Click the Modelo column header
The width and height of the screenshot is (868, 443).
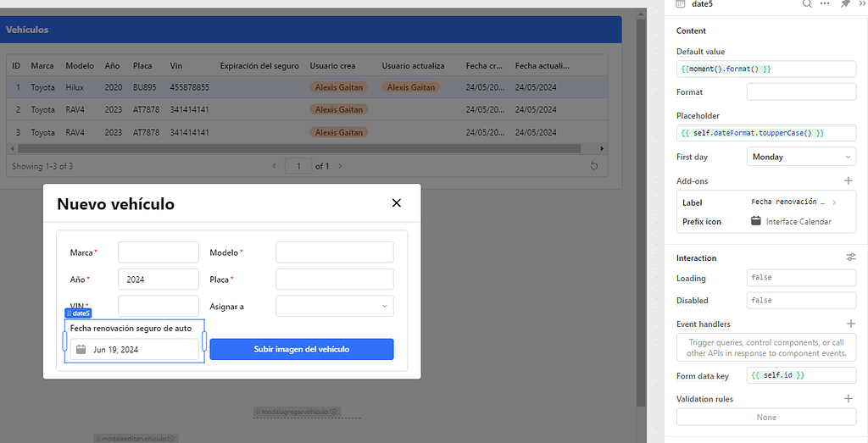pyautogui.click(x=80, y=66)
